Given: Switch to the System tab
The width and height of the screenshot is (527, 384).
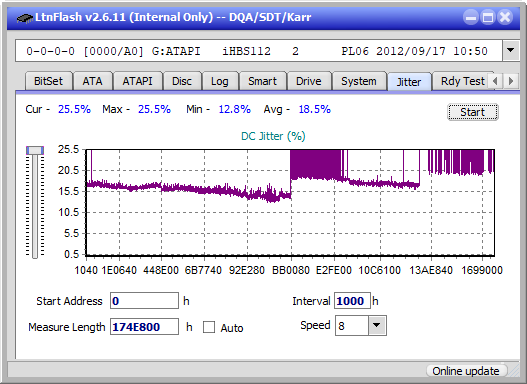Looking at the screenshot, I should (359, 81).
